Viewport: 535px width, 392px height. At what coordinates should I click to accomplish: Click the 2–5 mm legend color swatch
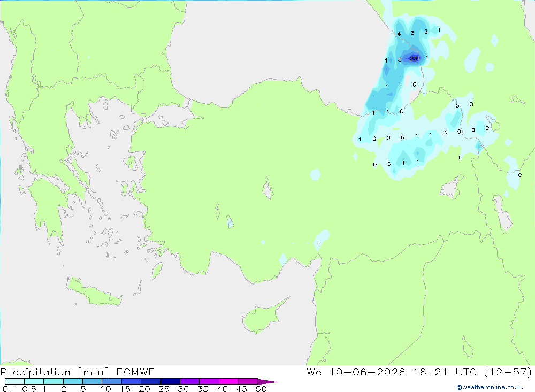pyautogui.click(x=73, y=381)
